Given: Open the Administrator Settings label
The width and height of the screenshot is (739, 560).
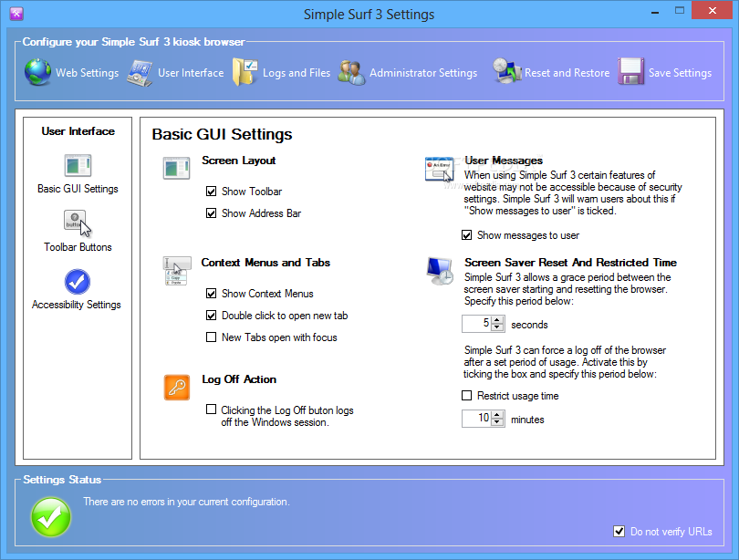Looking at the screenshot, I should click(423, 73).
